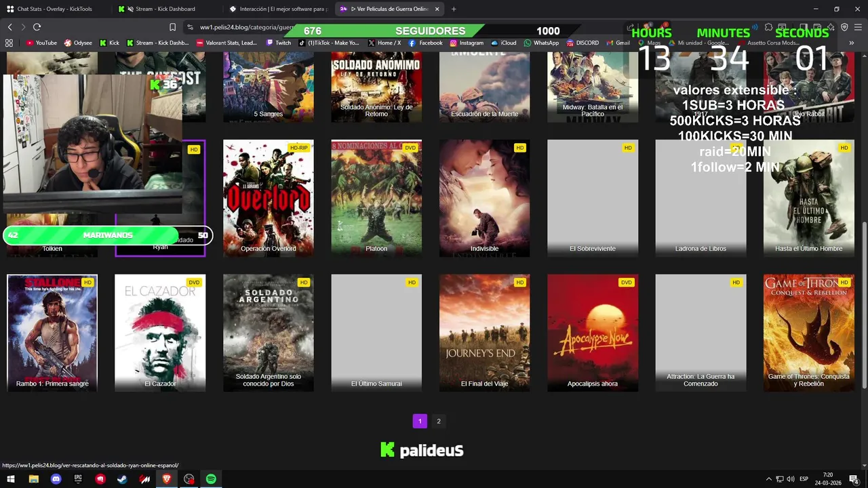Screen dimensions: 868x488
Task: Open the Platoon movie poster
Action: tap(376, 199)
